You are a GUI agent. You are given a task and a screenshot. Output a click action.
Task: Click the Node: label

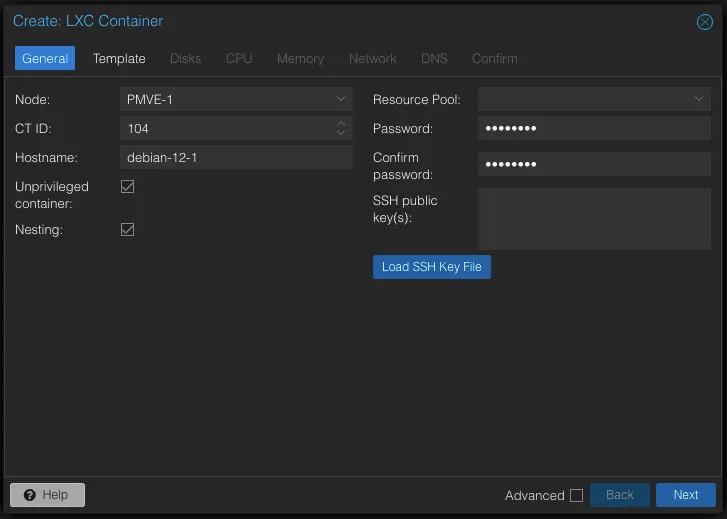[32, 99]
